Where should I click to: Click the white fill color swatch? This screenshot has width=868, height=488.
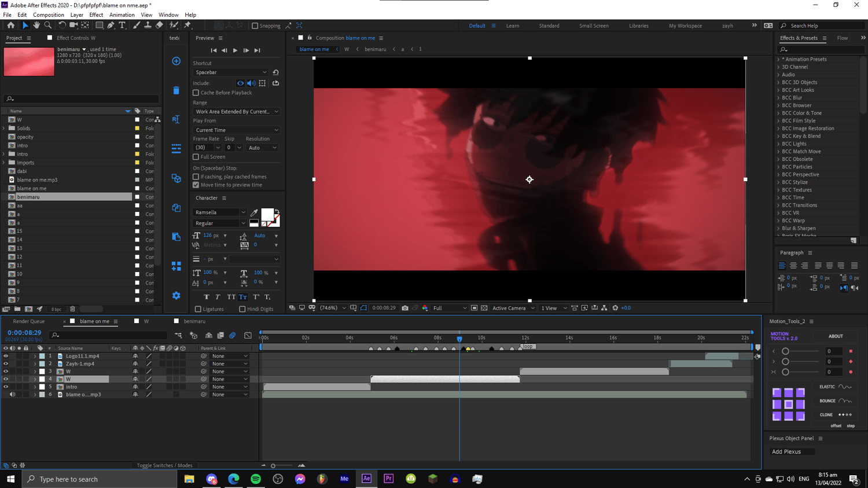267,215
